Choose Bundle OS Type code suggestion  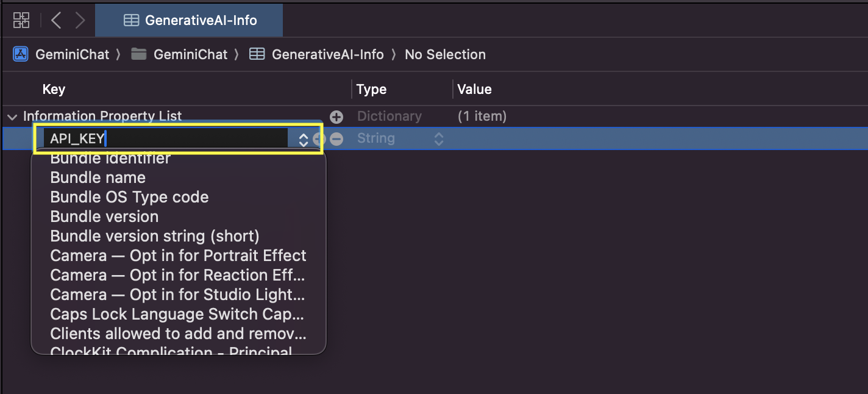129,197
